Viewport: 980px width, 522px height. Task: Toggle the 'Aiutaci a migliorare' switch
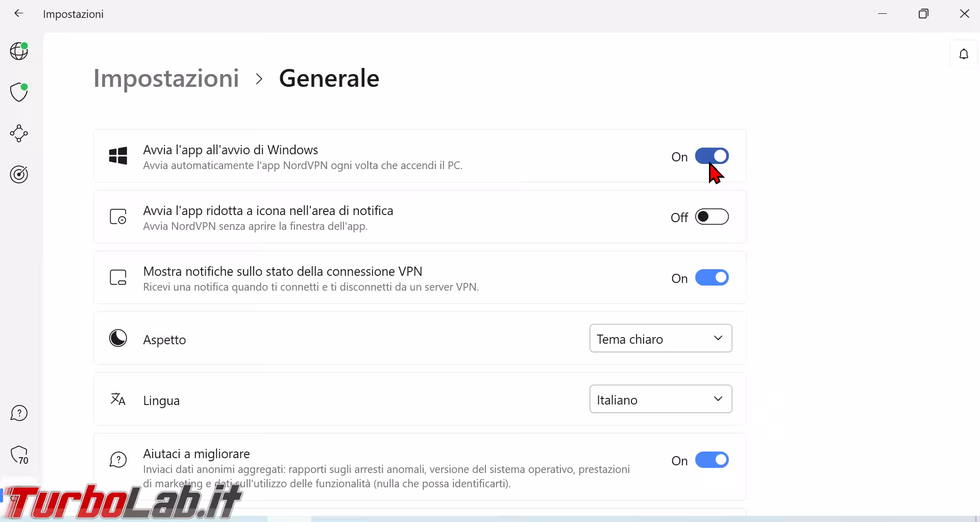(x=712, y=460)
